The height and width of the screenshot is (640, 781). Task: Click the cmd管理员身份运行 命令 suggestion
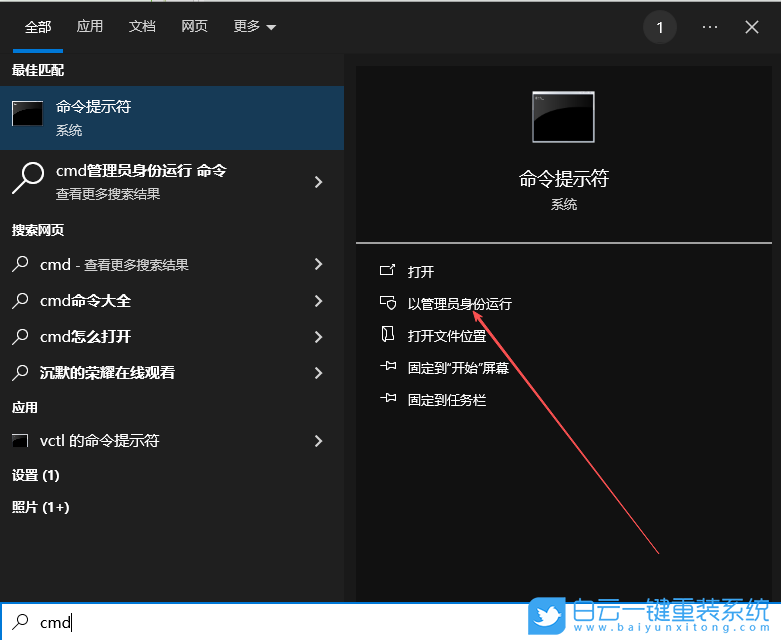[x=172, y=182]
